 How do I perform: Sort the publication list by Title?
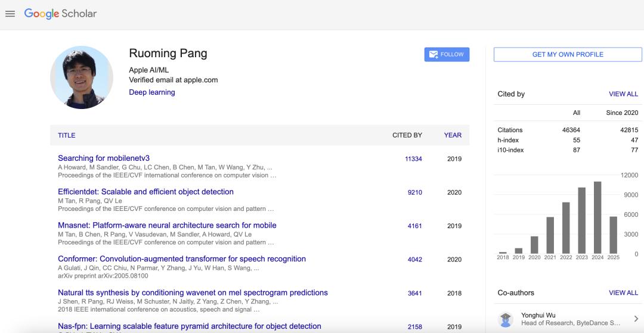[67, 135]
